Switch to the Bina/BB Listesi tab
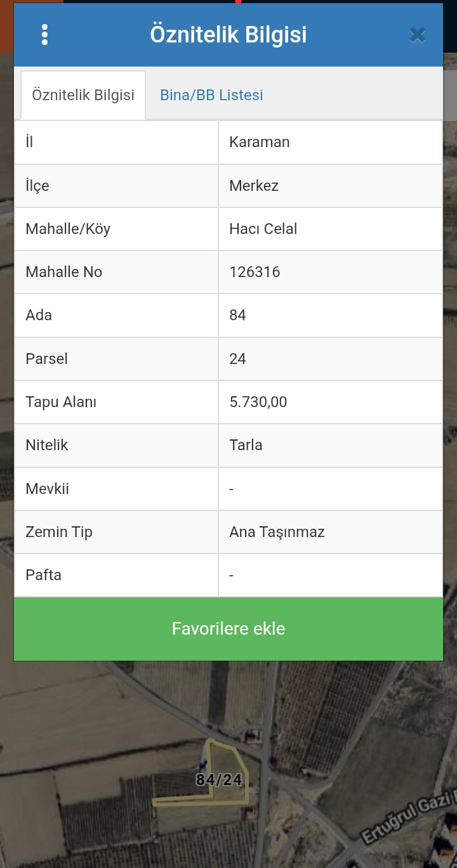 coord(211,95)
